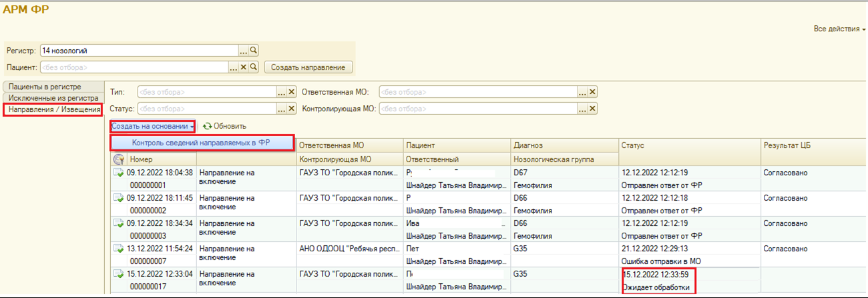
Task: Click document icon of direction 000000017
Action: [118, 273]
